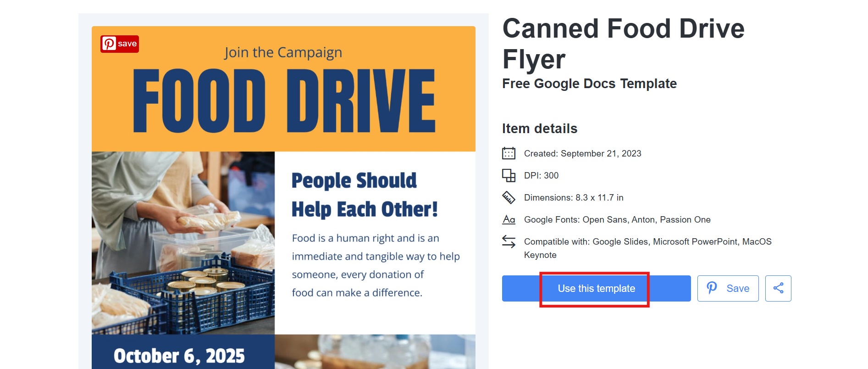
Task: Open the Food Drive flyer preview image
Action: tap(283, 197)
